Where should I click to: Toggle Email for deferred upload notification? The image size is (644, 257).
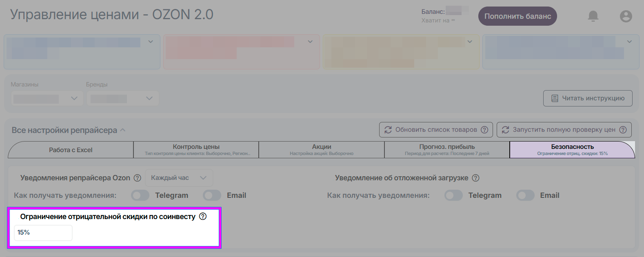[x=525, y=195]
